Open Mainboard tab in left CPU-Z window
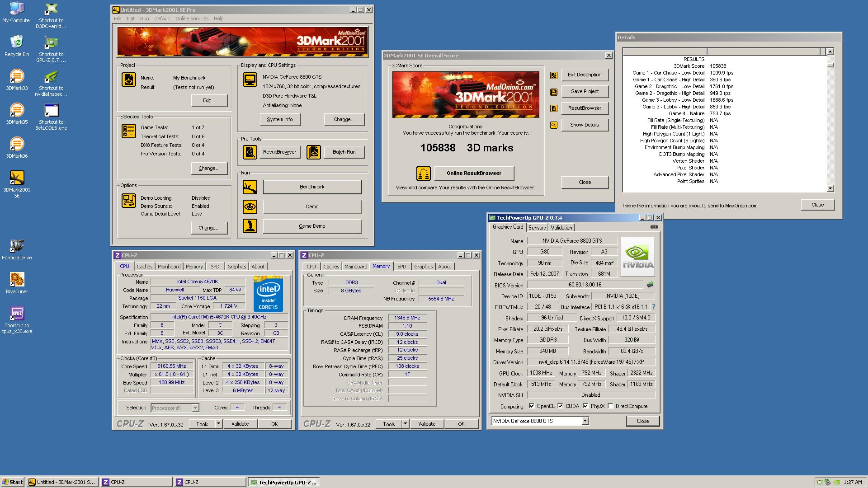Screen dimensions: 868x488 pos(169,267)
